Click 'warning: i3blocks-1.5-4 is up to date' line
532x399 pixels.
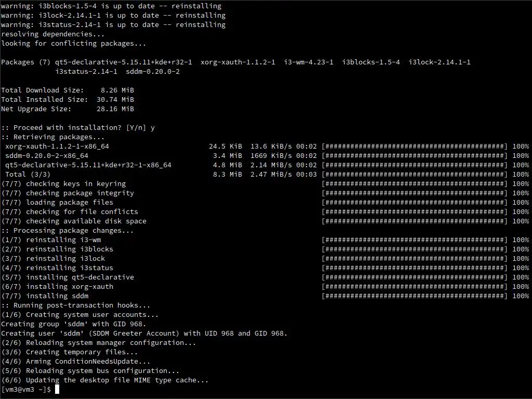(111, 6)
